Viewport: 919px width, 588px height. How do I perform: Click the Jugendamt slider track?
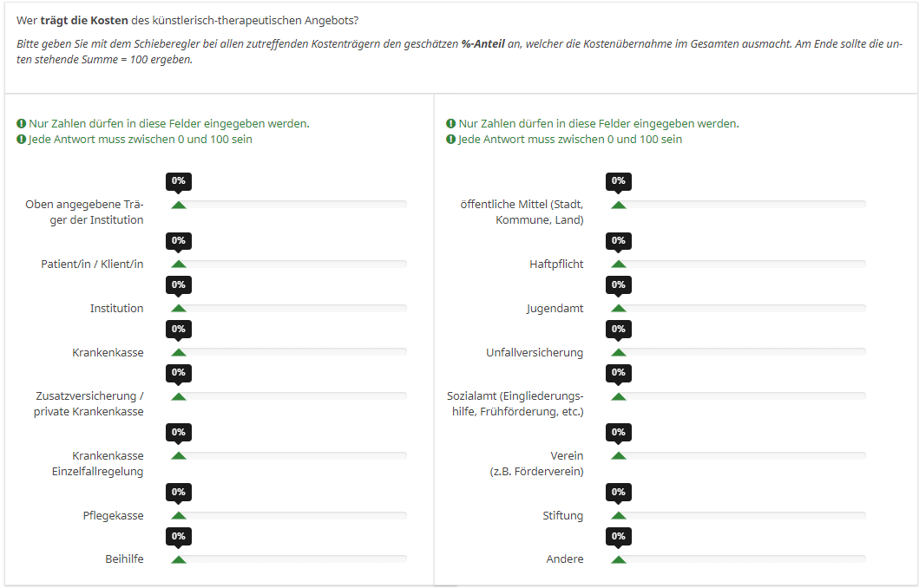click(739, 308)
